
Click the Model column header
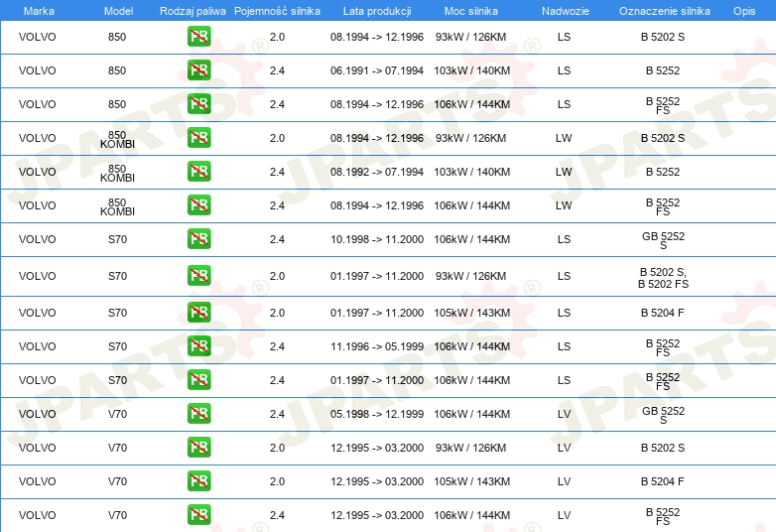[x=118, y=11]
